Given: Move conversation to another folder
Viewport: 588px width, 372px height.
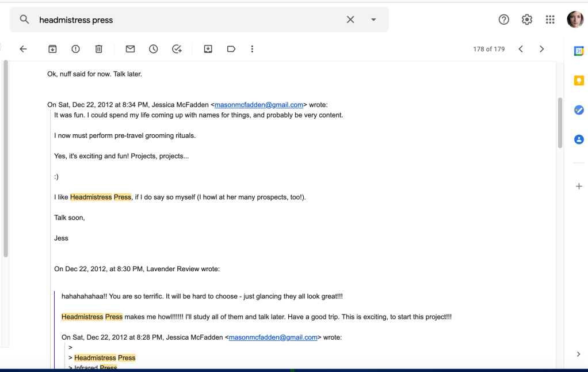Looking at the screenshot, I should 208,49.
